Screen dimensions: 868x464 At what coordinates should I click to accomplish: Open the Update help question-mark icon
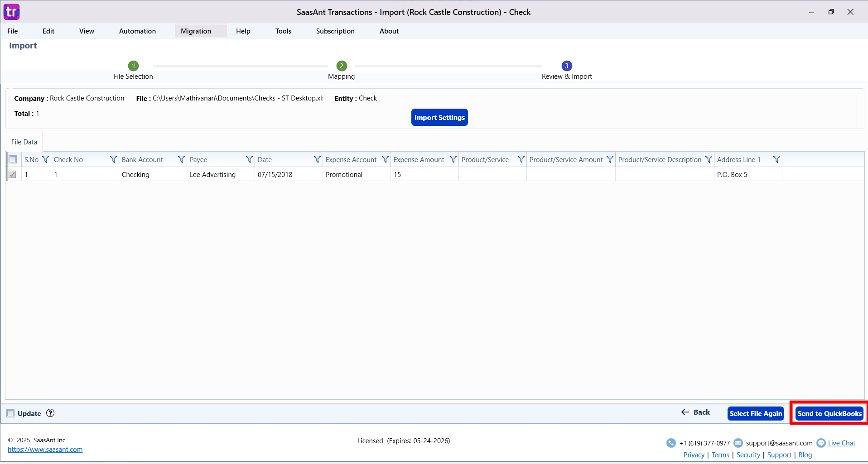pos(50,413)
